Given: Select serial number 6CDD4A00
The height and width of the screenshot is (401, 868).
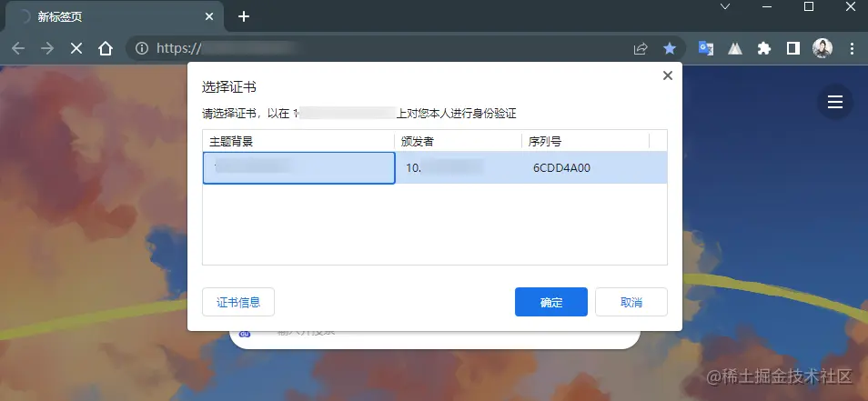Looking at the screenshot, I should point(561,168).
